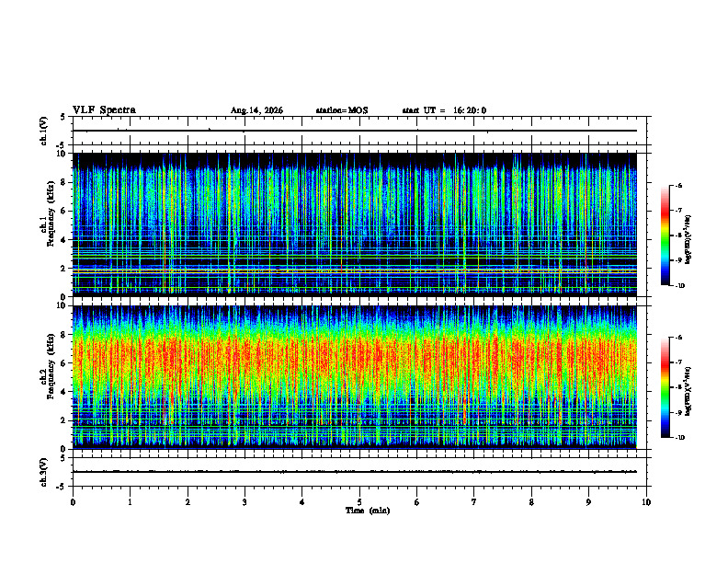Click the ch.1 frequency axis tick "4"
This screenshot has height=563, width=728.
[x=64, y=240]
